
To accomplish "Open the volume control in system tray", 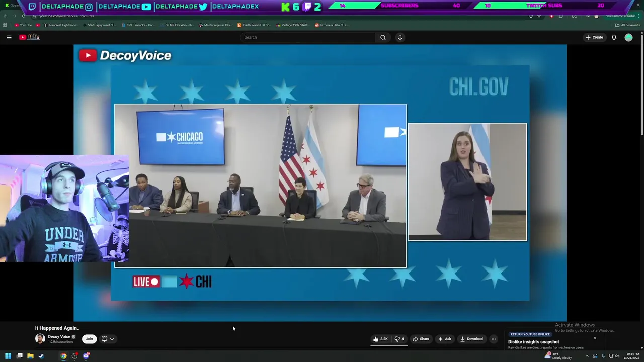I will click(x=617, y=356).
